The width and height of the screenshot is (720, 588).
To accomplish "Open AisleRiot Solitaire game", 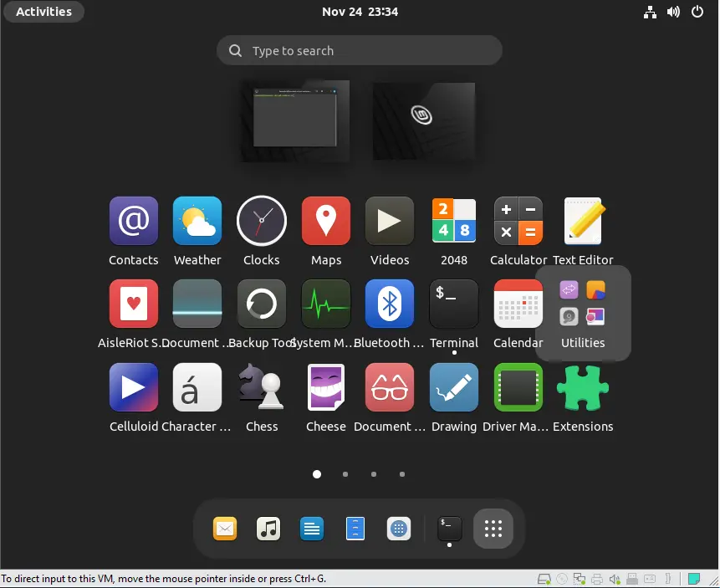I will pos(134,304).
